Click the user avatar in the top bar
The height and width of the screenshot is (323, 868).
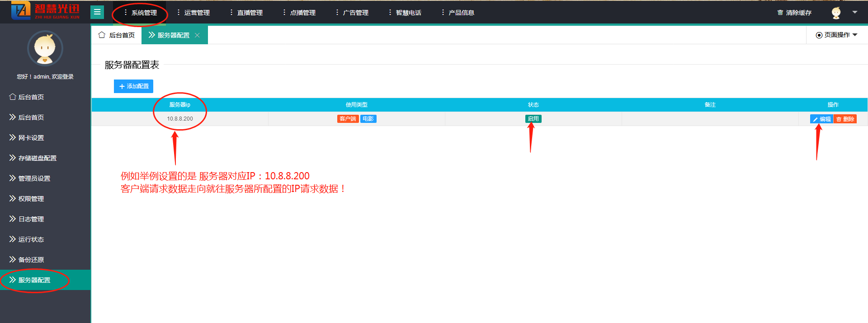click(x=836, y=13)
